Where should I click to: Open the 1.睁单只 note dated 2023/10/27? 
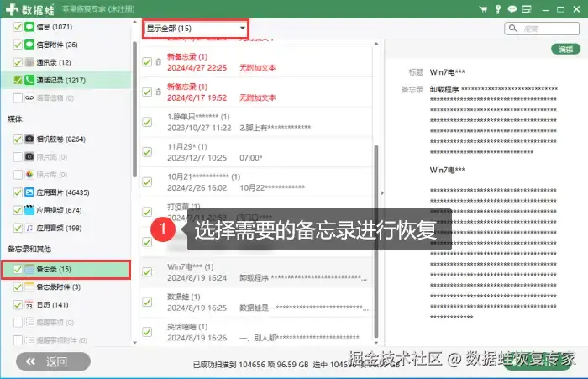coord(256,122)
